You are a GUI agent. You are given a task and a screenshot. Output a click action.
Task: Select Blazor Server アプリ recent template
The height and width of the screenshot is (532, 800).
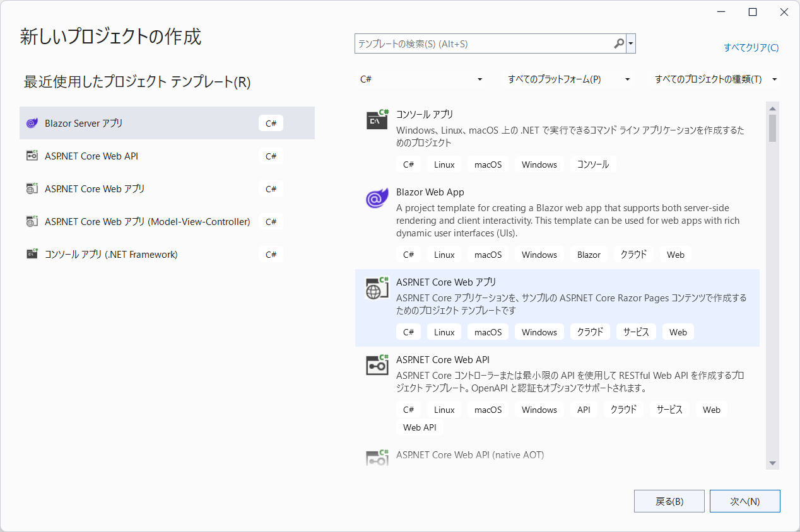[167, 124]
